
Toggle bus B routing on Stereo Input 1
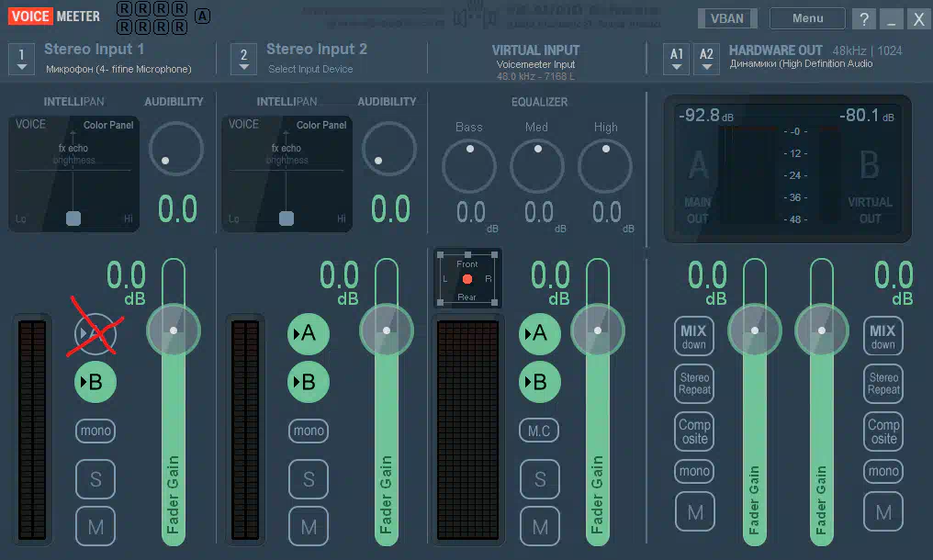click(96, 382)
